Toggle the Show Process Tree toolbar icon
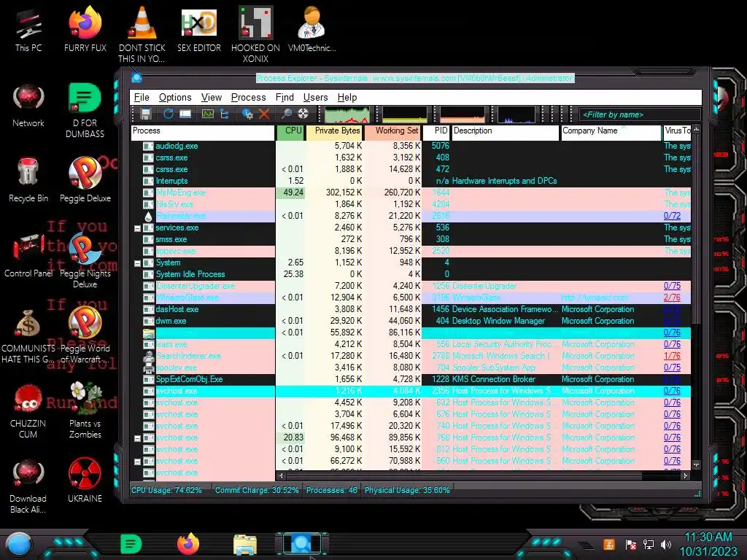The width and height of the screenshot is (747, 560). [225, 114]
